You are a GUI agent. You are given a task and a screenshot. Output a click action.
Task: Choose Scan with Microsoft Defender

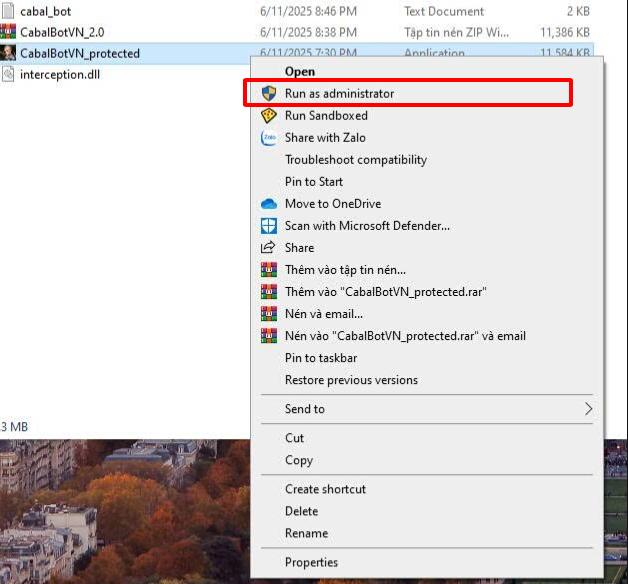[x=367, y=226]
